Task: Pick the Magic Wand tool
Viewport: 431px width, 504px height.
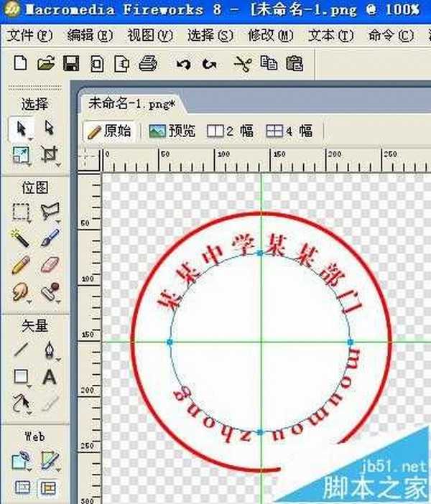Action: click(x=22, y=236)
